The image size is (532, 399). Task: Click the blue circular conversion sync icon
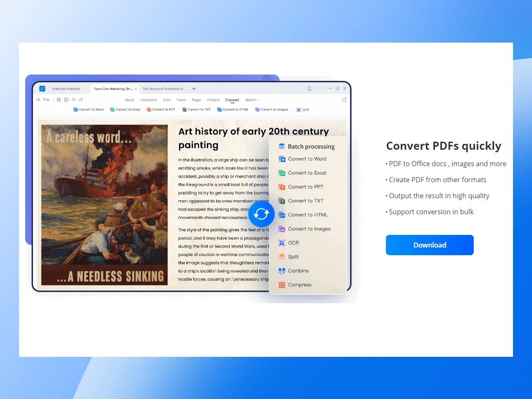click(261, 214)
